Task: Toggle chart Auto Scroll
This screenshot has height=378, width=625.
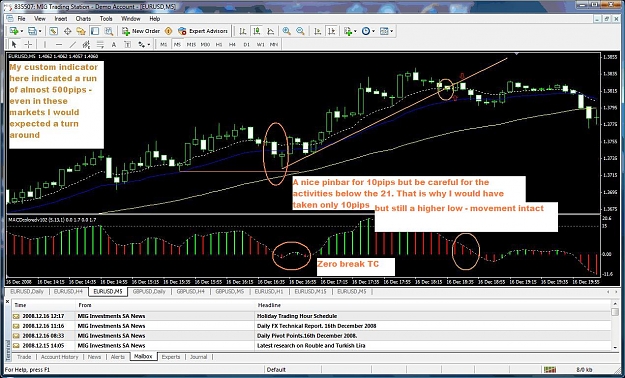Action: [x=318, y=31]
